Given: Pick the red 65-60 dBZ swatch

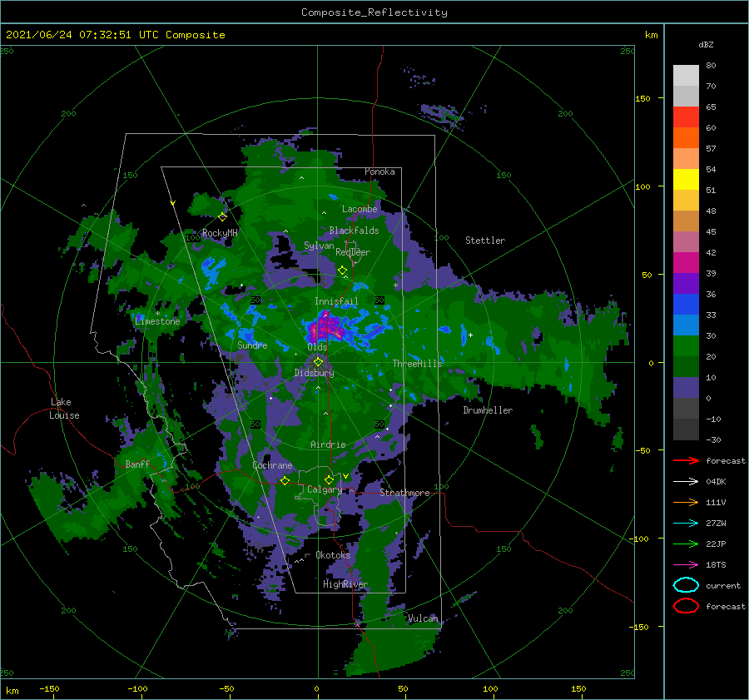Looking at the screenshot, I should pos(686,117).
